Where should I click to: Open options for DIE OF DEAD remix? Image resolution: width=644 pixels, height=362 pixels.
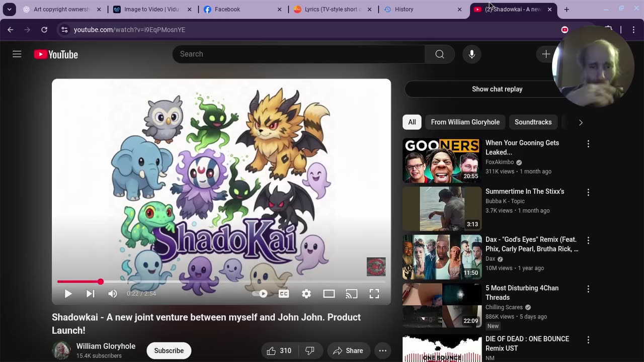[588, 340]
